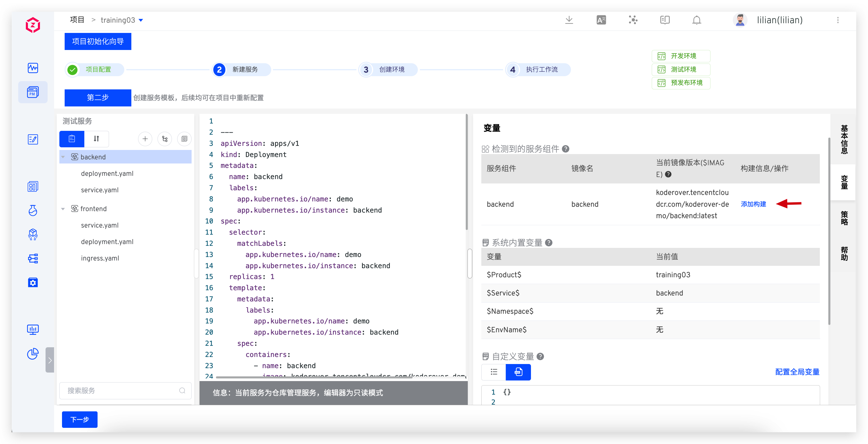Switch to service ordering view toggle
Image resolution: width=868 pixels, height=444 pixels.
96,138
